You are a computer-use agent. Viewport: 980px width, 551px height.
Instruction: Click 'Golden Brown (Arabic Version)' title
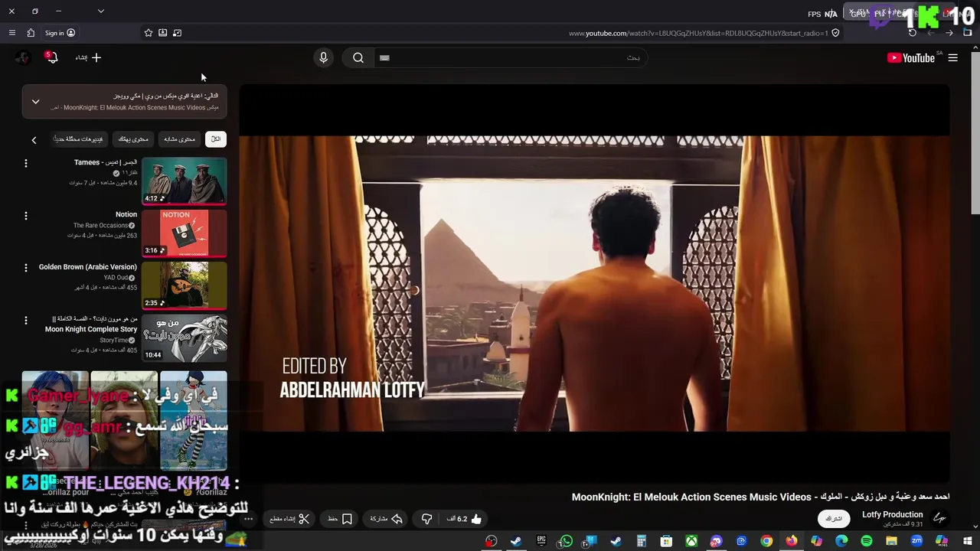[88, 267]
